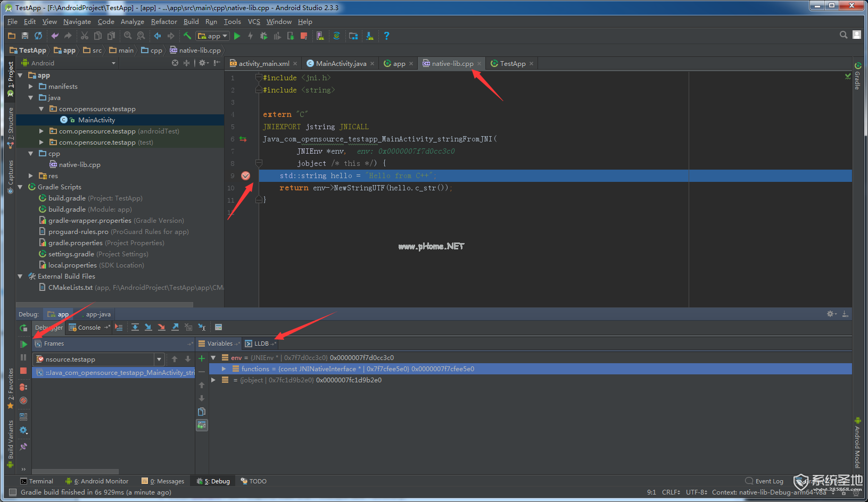
Task: Open the Gradle side panel
Action: coord(857,76)
